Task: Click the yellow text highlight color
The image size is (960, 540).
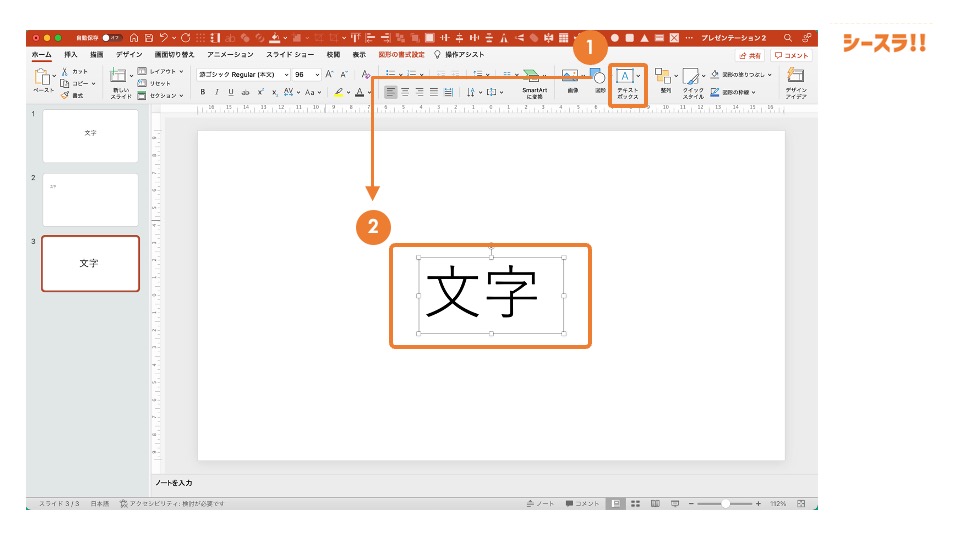Action: click(x=338, y=92)
